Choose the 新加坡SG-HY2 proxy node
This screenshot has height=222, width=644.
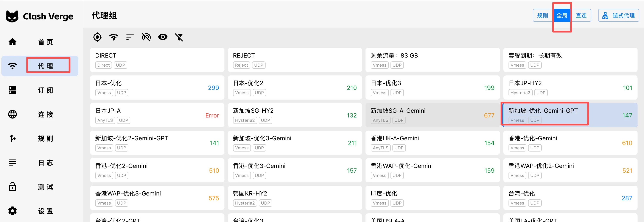click(x=294, y=115)
